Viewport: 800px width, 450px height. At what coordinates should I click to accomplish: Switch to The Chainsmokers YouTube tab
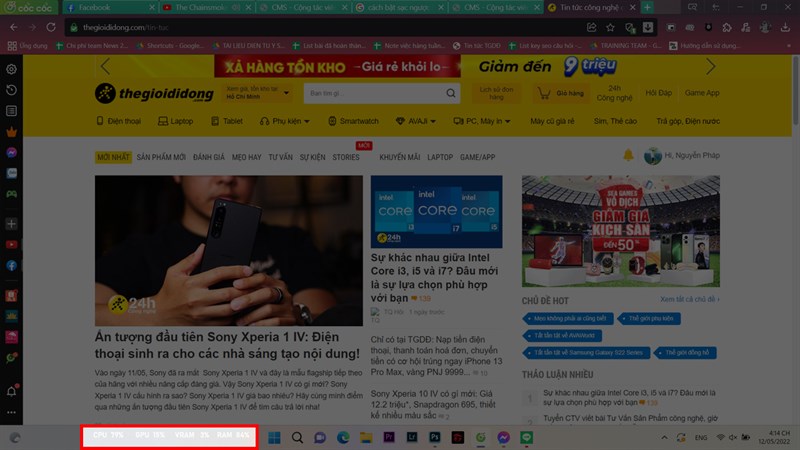206,8
